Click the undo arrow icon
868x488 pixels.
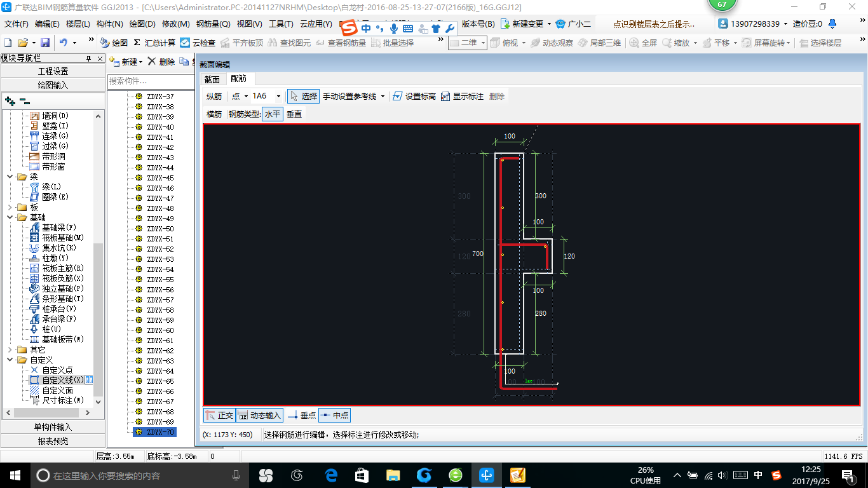(x=63, y=43)
